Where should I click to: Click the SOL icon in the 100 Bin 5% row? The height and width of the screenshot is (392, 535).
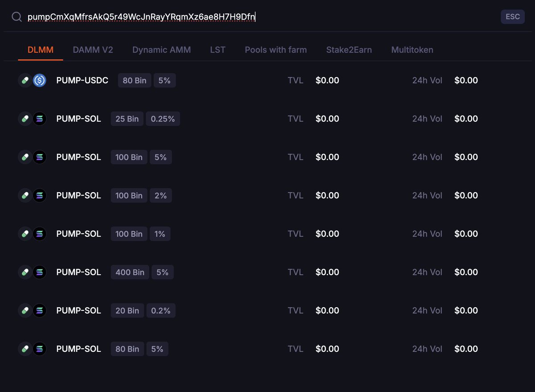click(x=40, y=157)
